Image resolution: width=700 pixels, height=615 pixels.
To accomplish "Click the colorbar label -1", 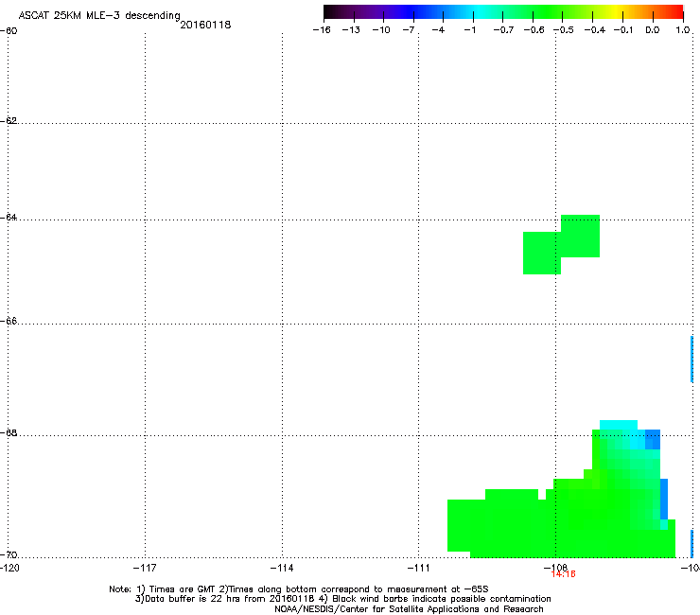I will coord(469,30).
